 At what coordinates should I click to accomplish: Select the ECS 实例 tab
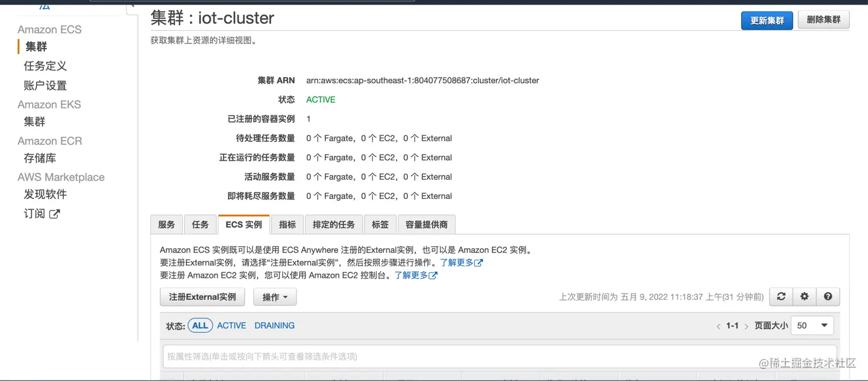244,224
